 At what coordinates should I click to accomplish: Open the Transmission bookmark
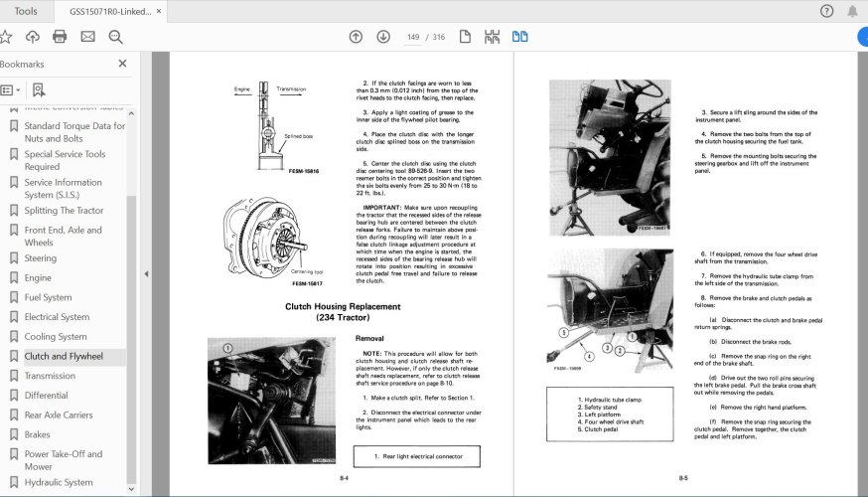(x=50, y=376)
